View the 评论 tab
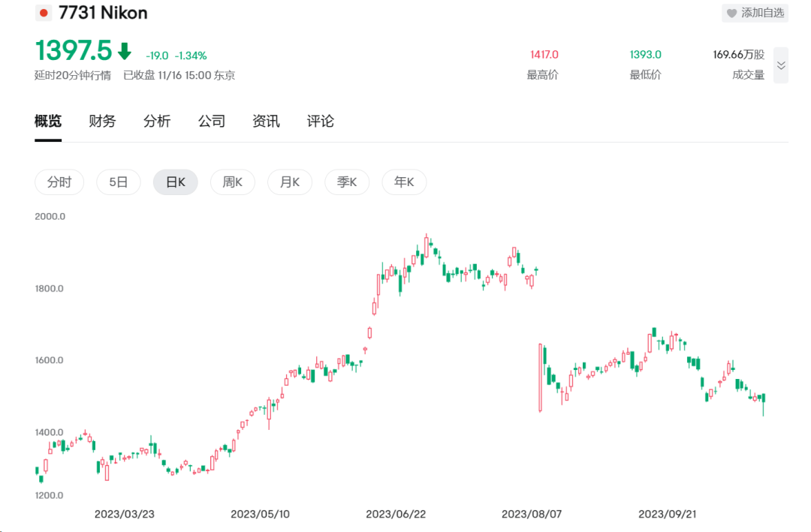This screenshot has width=811, height=532. tap(321, 122)
